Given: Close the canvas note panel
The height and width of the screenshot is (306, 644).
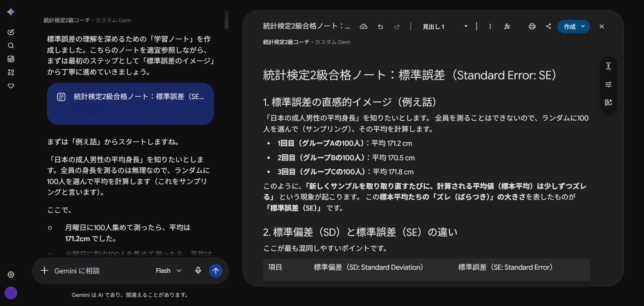Looking at the screenshot, I should point(602,27).
